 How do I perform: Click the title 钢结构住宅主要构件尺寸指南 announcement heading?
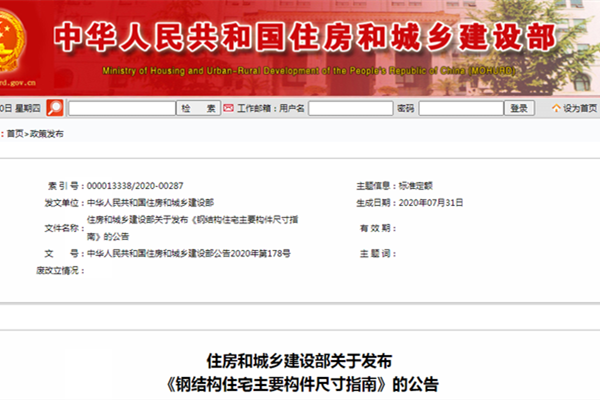300,384
